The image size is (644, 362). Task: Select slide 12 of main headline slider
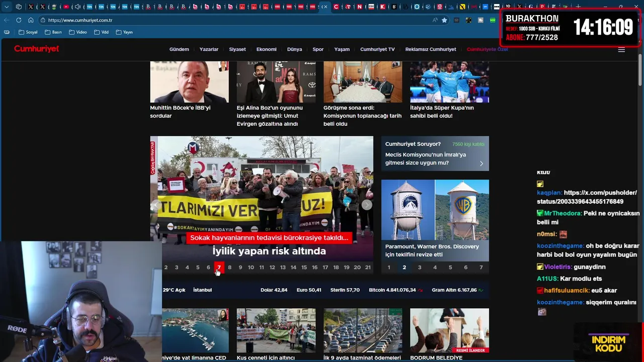(272, 267)
